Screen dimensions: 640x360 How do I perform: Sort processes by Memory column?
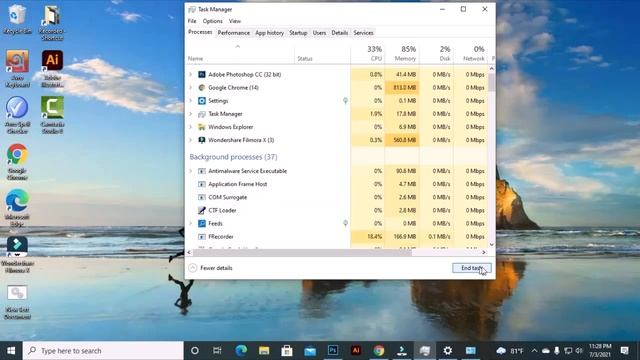coord(402,53)
